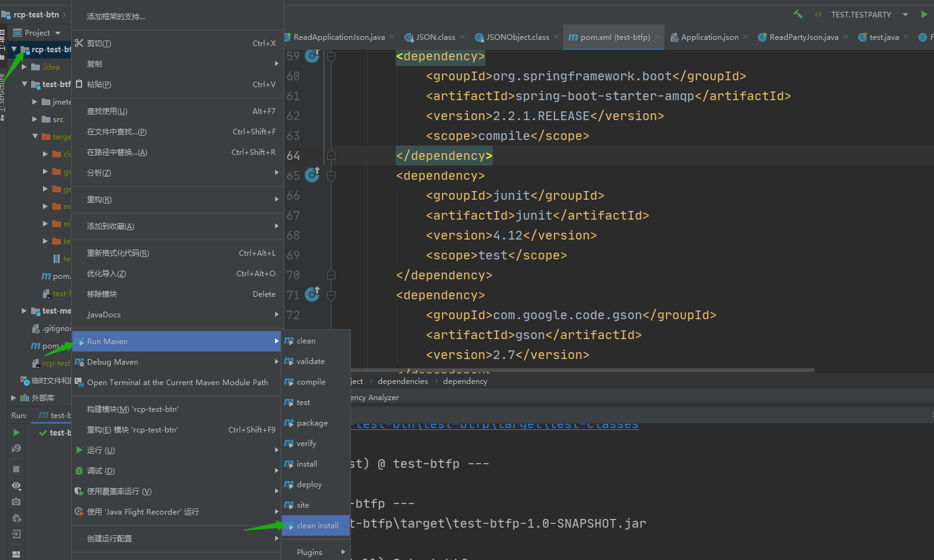
Task: Click the gutter bean icon on line 59
Action: 312,56
